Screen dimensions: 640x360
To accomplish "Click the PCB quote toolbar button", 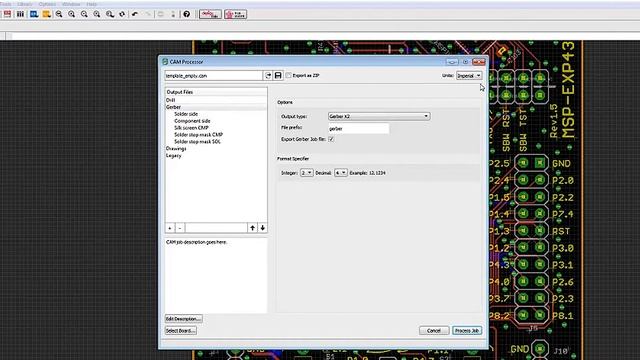I will [236, 14].
